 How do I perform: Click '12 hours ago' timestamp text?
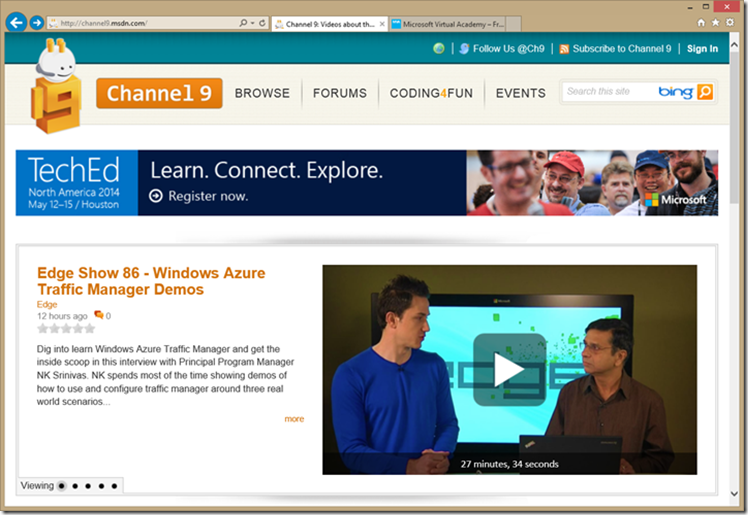pyautogui.click(x=62, y=316)
